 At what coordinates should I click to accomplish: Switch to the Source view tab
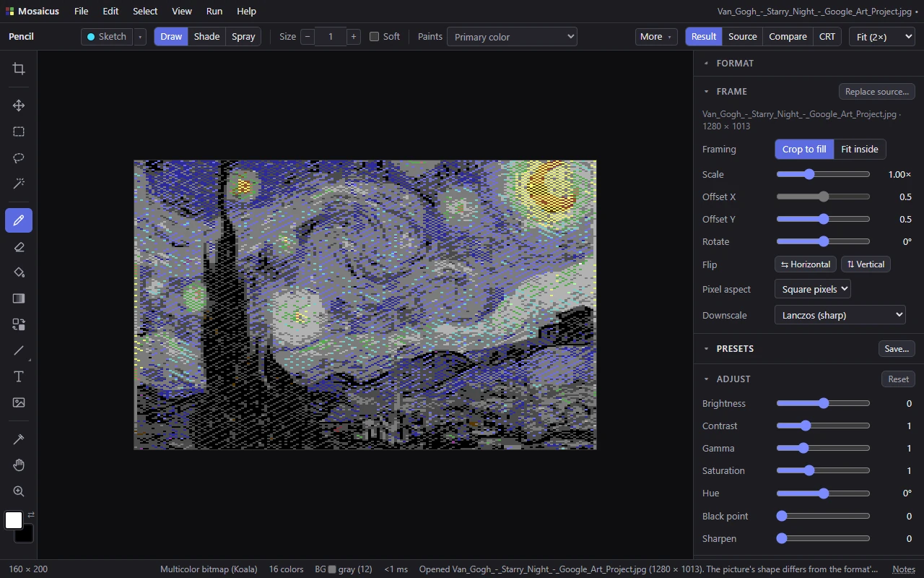tap(743, 37)
